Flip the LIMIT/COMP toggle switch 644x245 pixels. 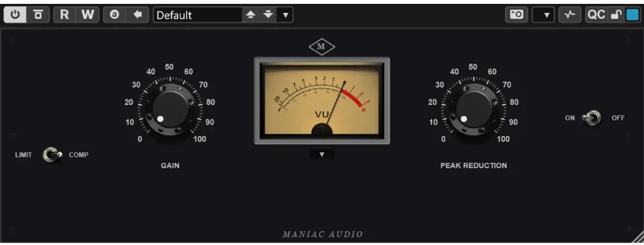pyautogui.click(x=52, y=155)
